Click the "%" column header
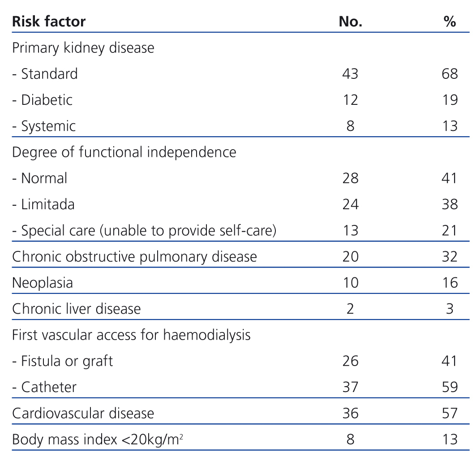The width and height of the screenshot is (476, 457). [450, 22]
